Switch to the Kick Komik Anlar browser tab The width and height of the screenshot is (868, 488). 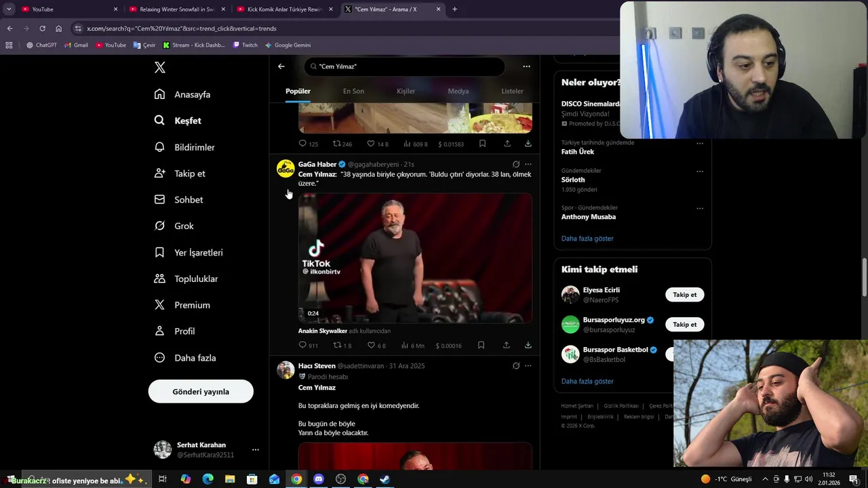coord(283,9)
